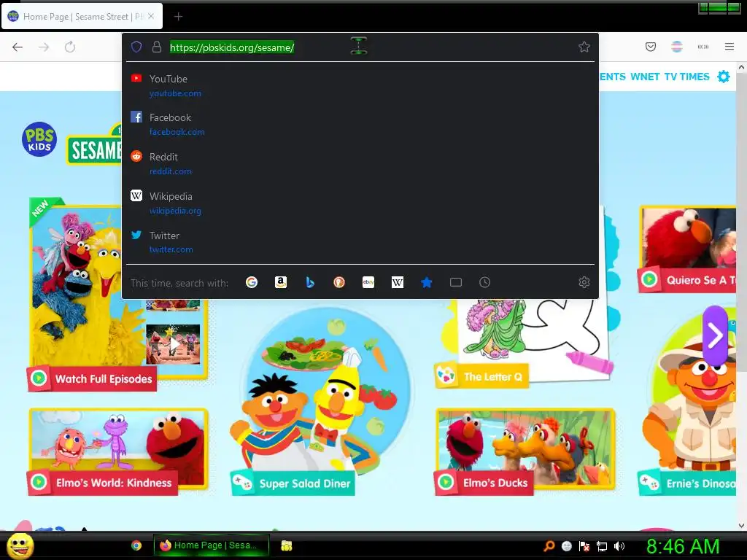Search this time with Bing icon
747x560 pixels.
(x=310, y=282)
